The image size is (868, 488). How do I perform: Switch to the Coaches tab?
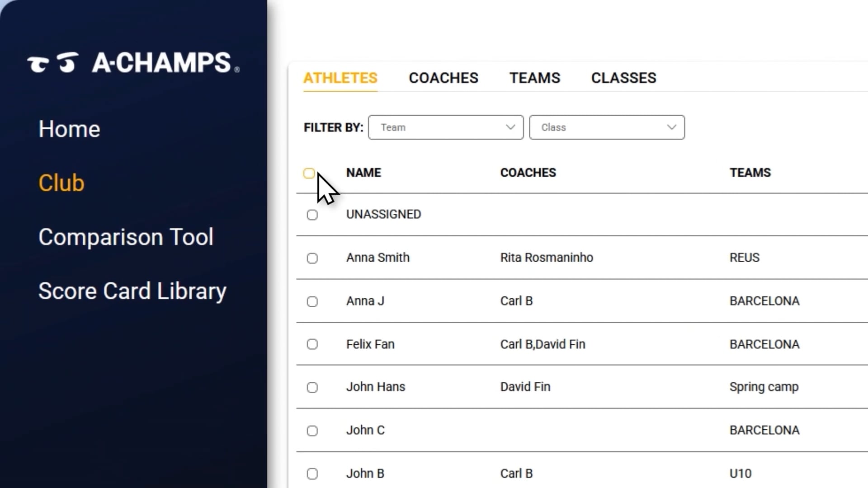tap(443, 78)
